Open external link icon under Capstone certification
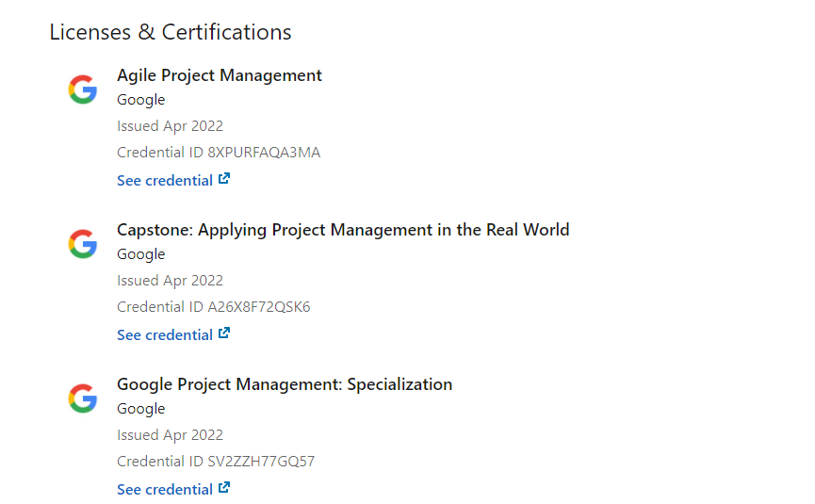Image resolution: width=815 pixels, height=504 pixels. click(224, 333)
